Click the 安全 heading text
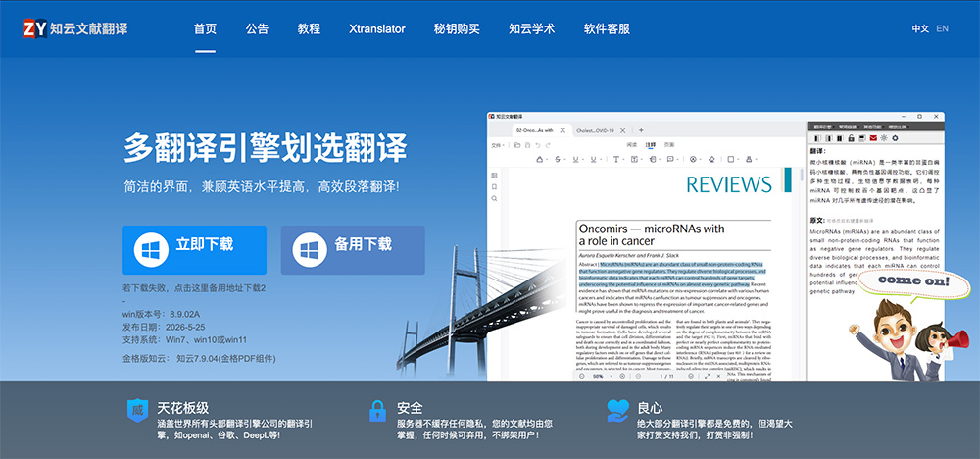This screenshot has width=980, height=459. coord(410,408)
